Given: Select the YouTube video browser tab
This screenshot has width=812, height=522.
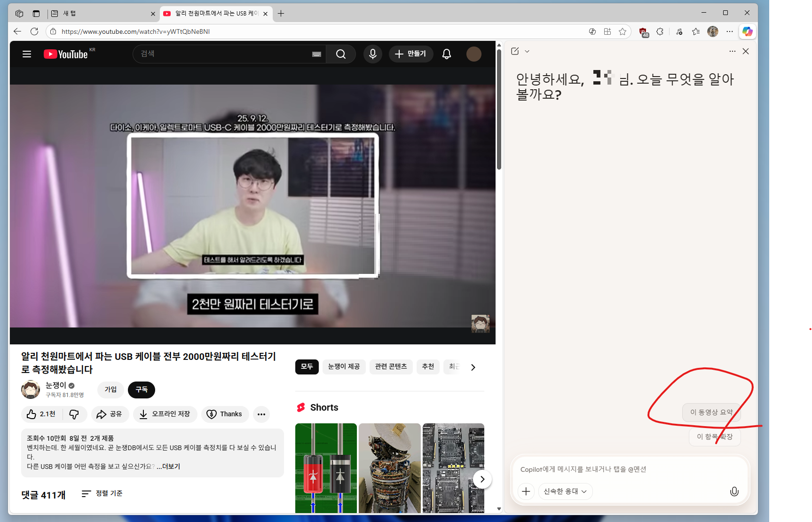Looking at the screenshot, I should 216,14.
